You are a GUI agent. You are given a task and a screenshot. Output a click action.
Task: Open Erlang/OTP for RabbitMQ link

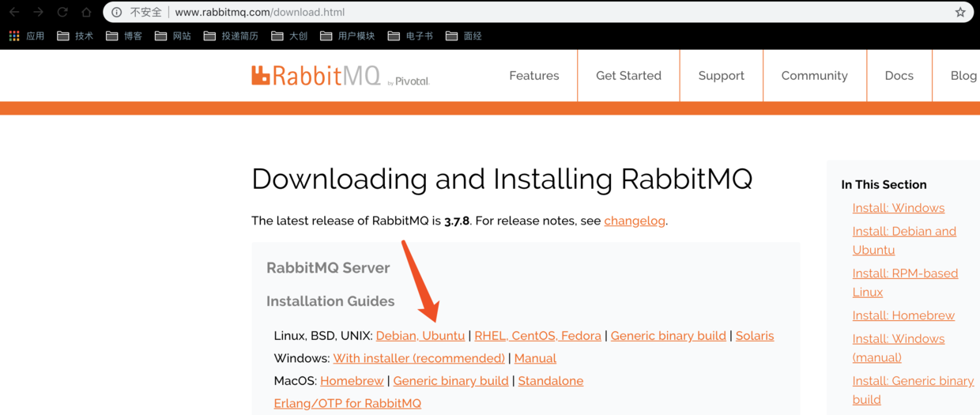coord(348,403)
